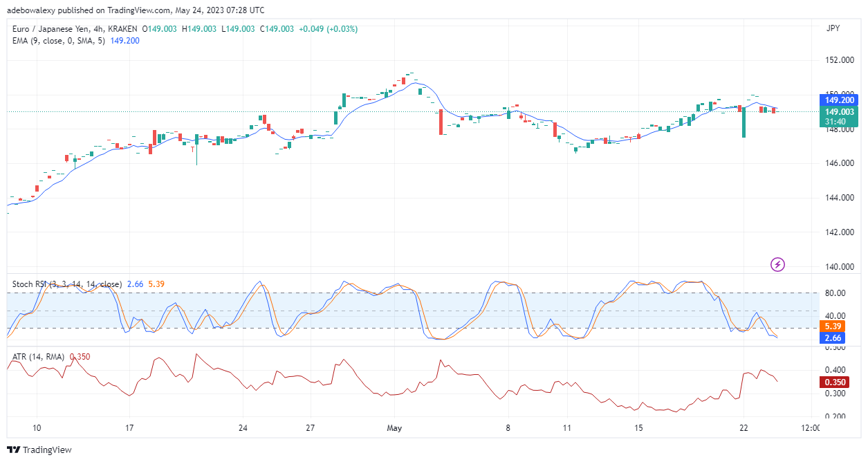The image size is (868, 462).
Task: Click the 140.000 price axis label
Action: (x=839, y=267)
